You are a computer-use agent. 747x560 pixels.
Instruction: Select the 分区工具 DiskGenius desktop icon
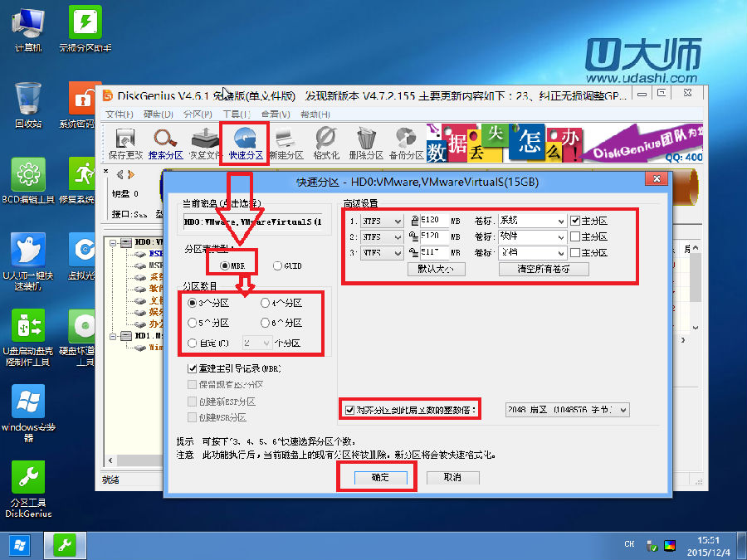[x=28, y=489]
